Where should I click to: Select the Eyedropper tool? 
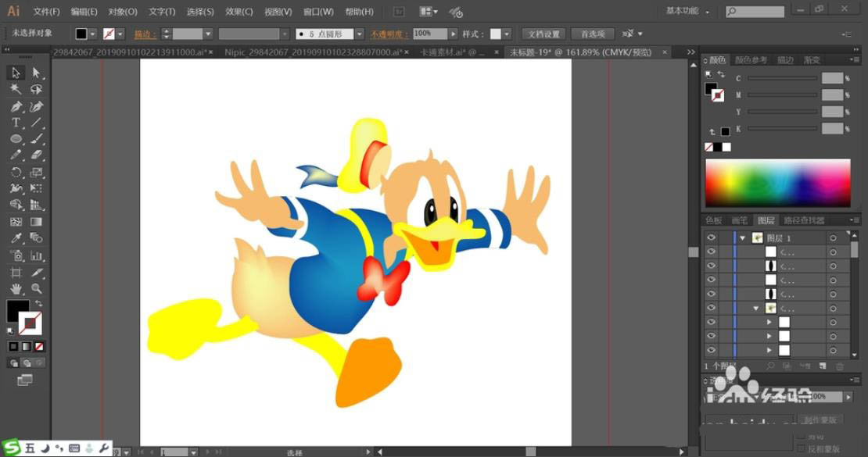(x=16, y=238)
